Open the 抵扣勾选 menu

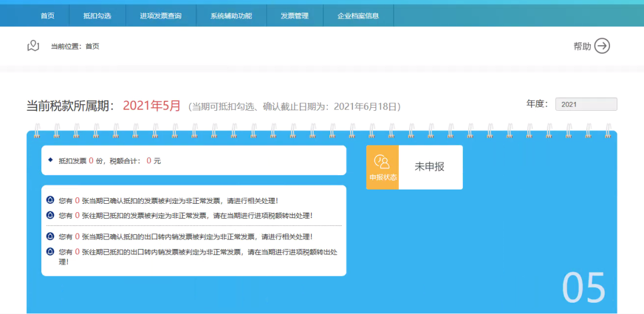tap(97, 16)
